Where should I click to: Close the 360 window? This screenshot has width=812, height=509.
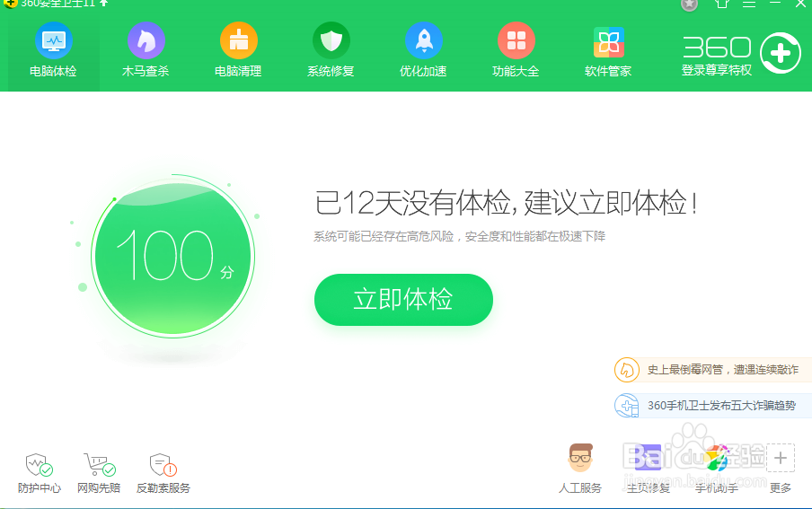coord(800,4)
